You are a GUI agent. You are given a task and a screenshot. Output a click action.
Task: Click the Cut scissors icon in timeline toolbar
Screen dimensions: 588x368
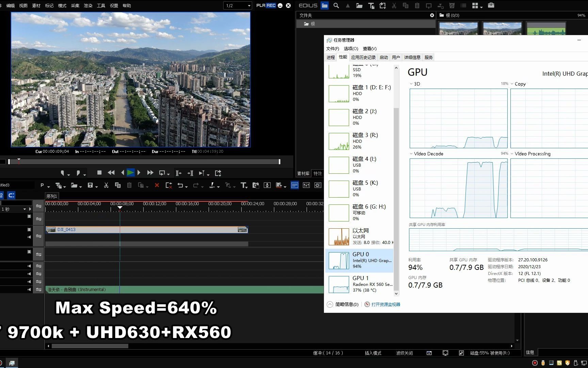(106, 185)
